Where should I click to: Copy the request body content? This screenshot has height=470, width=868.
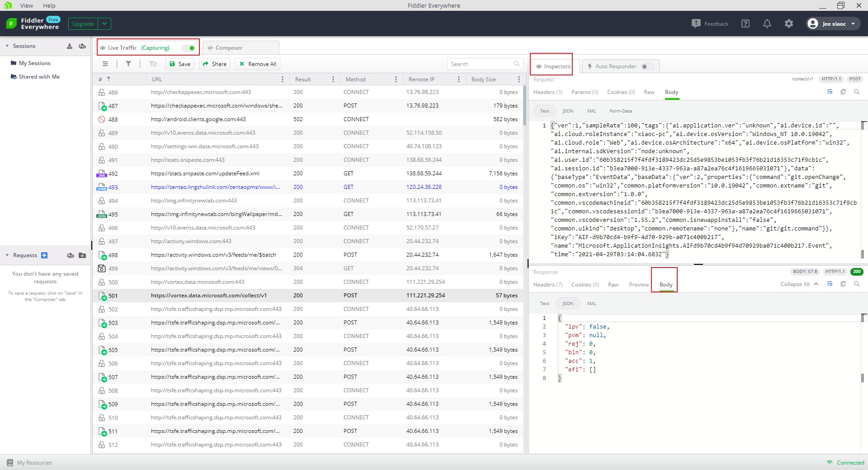point(843,92)
